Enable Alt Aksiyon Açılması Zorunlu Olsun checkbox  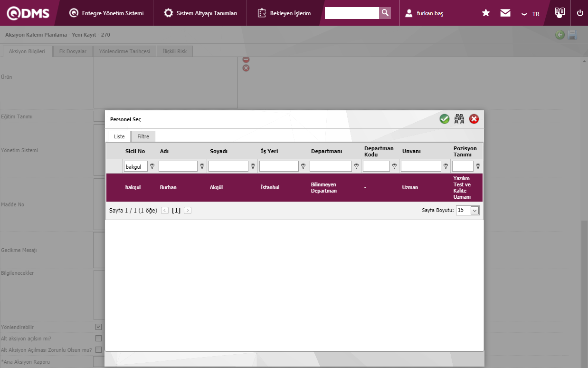99,350
